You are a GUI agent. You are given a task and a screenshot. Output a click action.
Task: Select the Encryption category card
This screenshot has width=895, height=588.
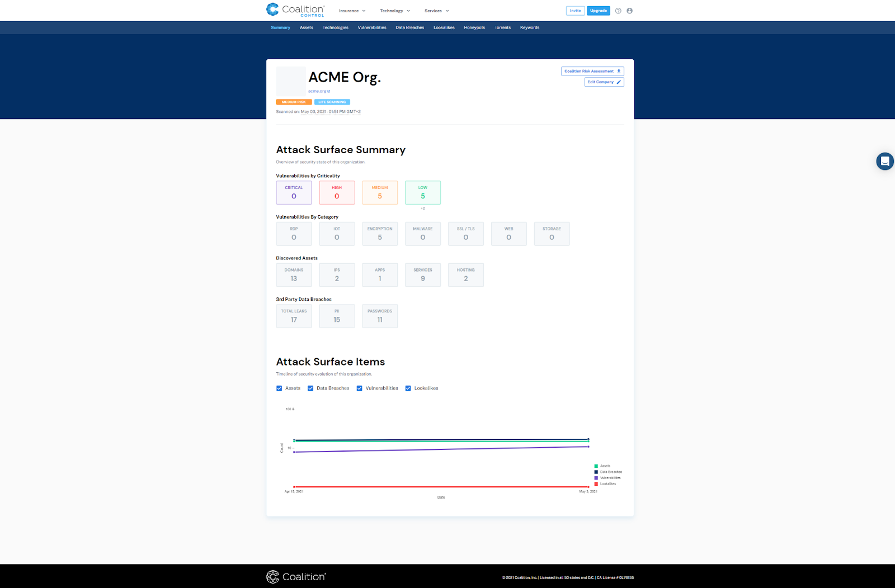tap(380, 234)
